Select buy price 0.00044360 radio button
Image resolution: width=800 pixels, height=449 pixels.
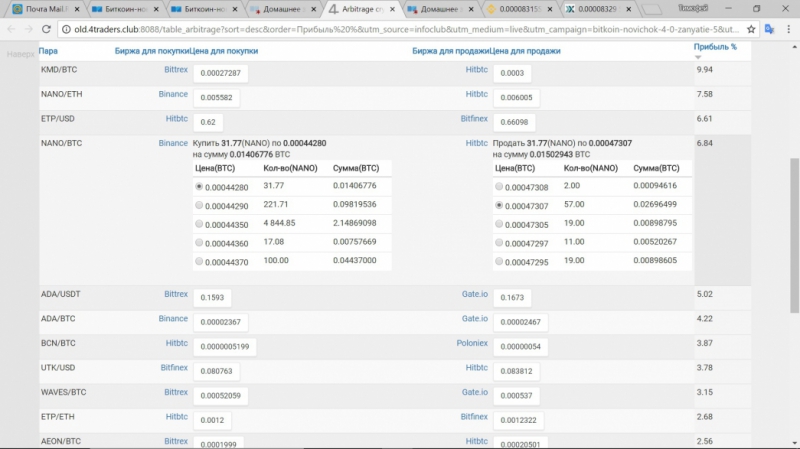coord(199,242)
